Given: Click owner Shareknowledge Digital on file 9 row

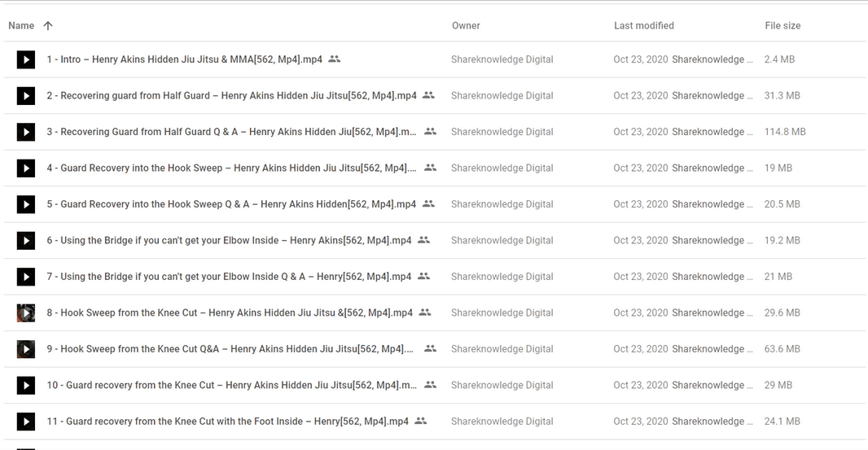Looking at the screenshot, I should (x=502, y=349).
